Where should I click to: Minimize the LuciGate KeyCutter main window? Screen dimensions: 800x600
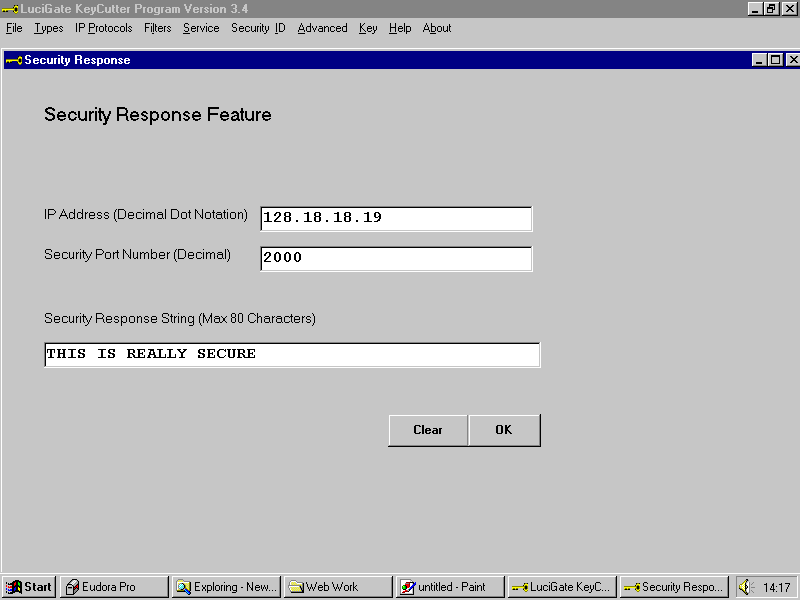(755, 9)
